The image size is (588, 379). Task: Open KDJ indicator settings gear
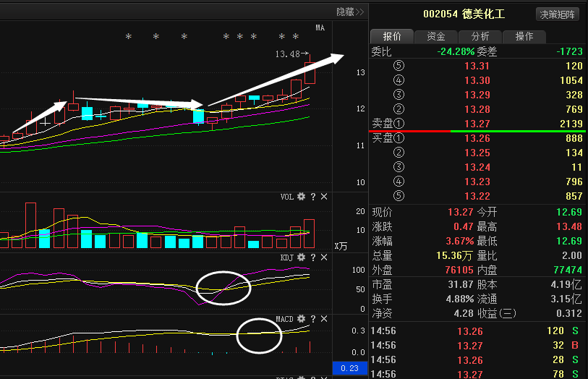tap(301, 257)
